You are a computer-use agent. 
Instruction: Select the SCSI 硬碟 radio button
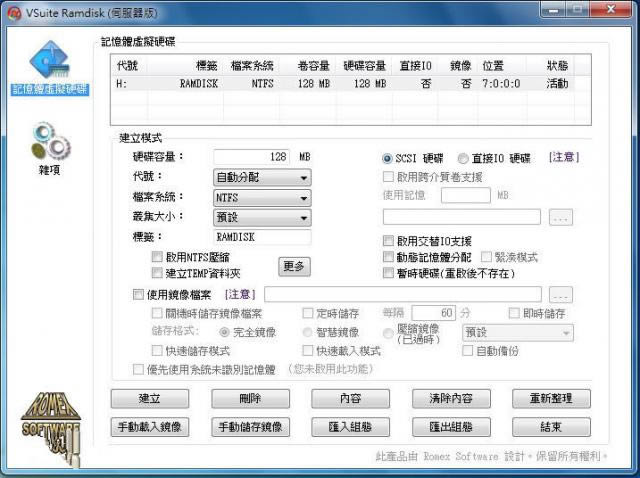(387, 158)
